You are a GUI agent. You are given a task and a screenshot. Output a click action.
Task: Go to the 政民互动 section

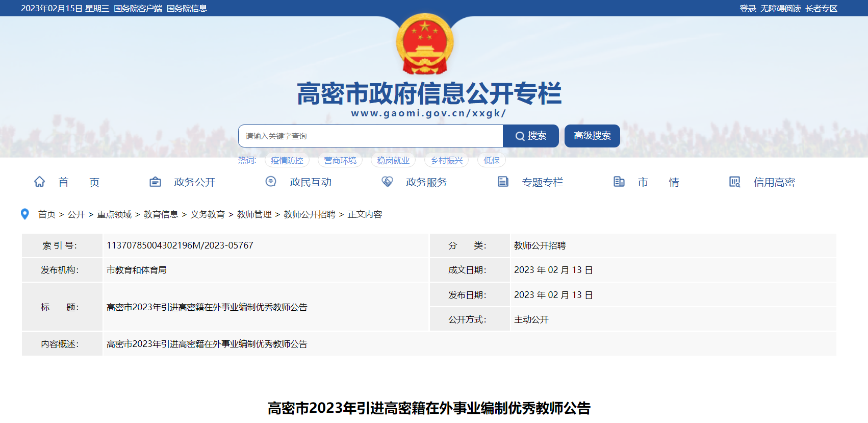[311, 182]
